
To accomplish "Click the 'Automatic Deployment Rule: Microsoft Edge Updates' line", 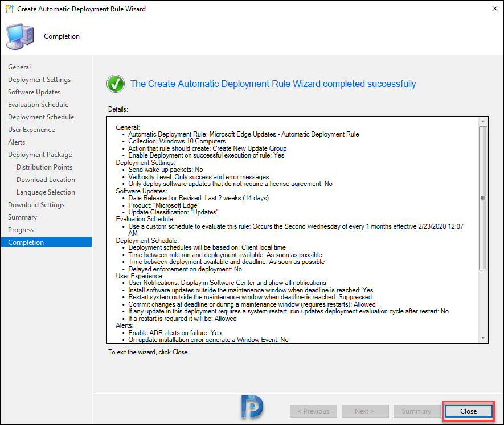I will [244, 134].
